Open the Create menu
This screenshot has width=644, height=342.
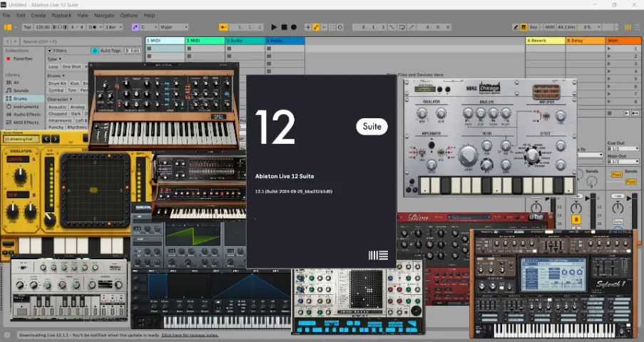pos(39,15)
